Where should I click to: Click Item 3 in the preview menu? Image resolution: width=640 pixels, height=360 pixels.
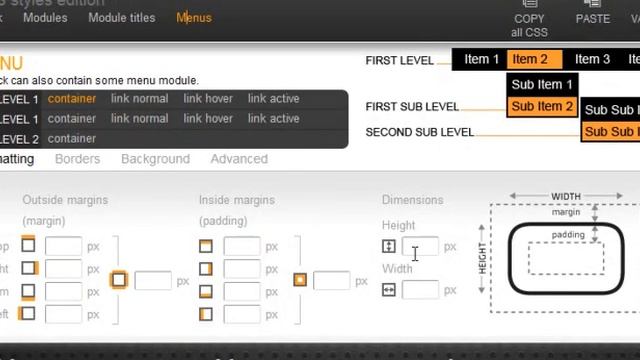(592, 59)
